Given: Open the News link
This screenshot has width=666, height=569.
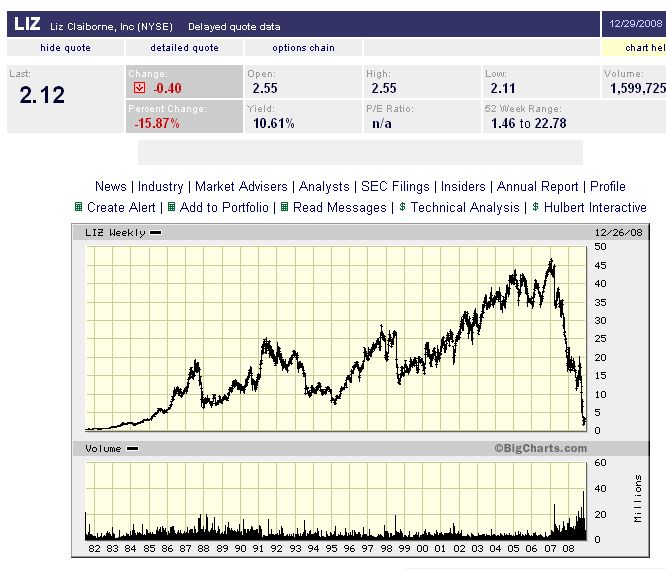Looking at the screenshot, I should click(110, 186).
